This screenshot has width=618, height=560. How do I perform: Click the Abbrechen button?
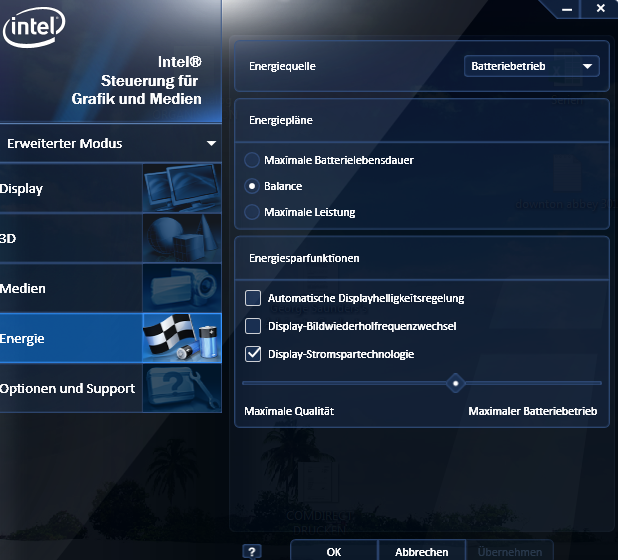pyautogui.click(x=422, y=551)
